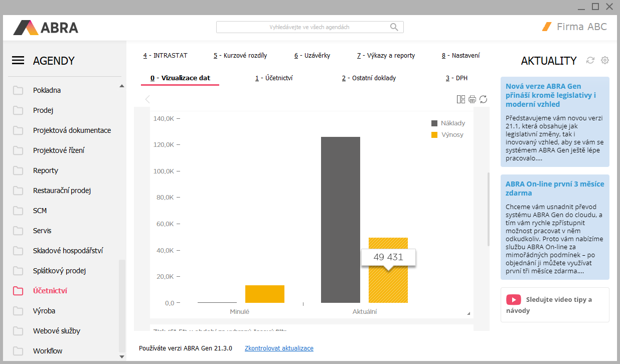This screenshot has height=364, width=620.
Task: Click the Výnosy legend yellow swatch
Action: point(434,135)
